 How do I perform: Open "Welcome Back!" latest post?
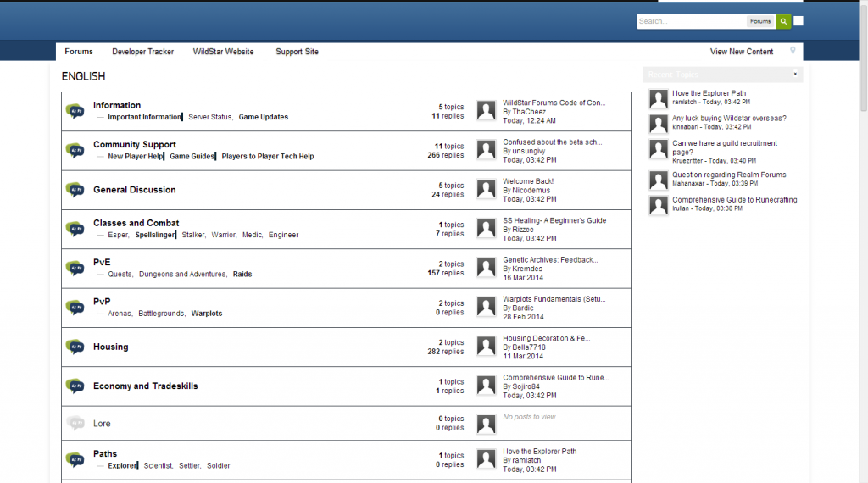[527, 181]
